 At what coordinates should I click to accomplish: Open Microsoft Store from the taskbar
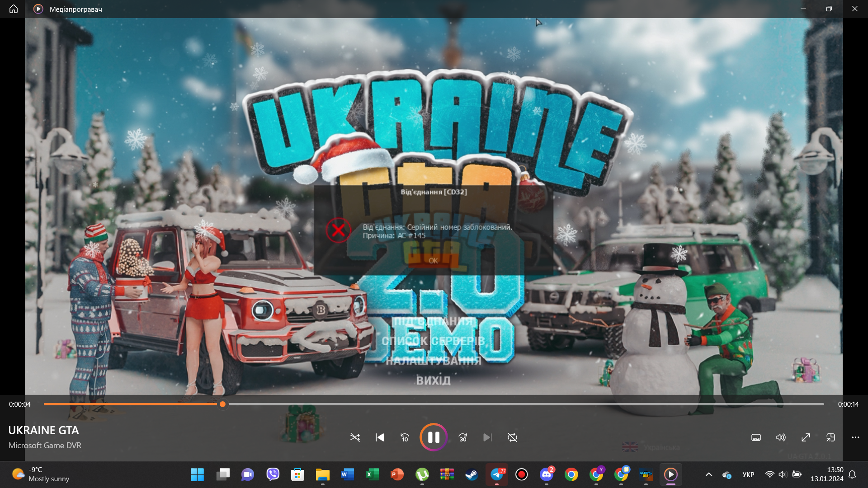pyautogui.click(x=297, y=474)
